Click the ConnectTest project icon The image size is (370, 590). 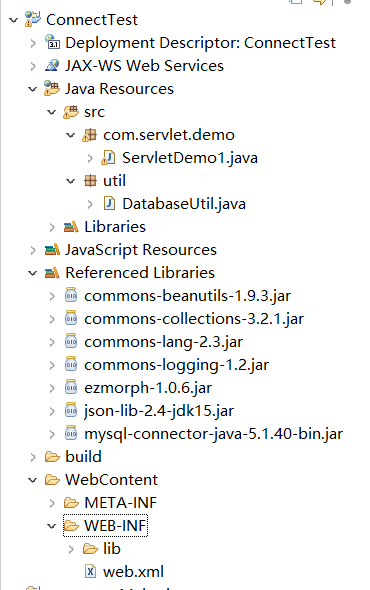(33, 20)
